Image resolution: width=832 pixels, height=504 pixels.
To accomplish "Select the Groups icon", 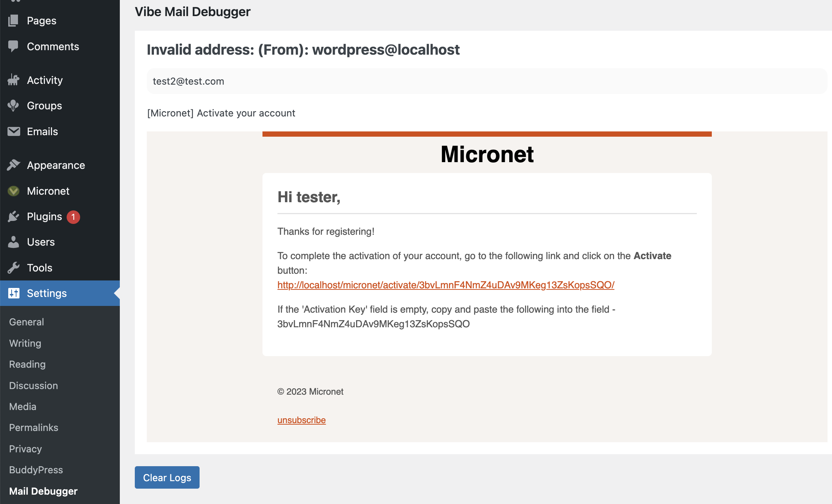I will pyautogui.click(x=13, y=106).
